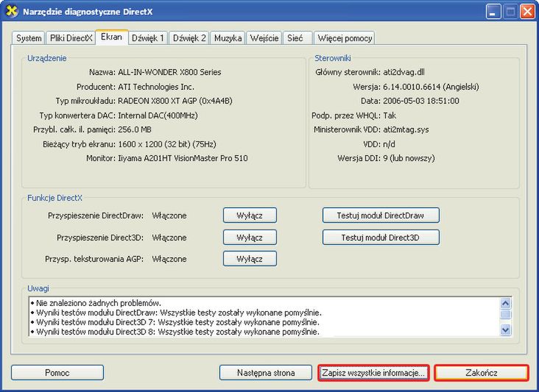Click main driver ati2dvag.dll
The image size is (539, 392).
pos(404,72)
